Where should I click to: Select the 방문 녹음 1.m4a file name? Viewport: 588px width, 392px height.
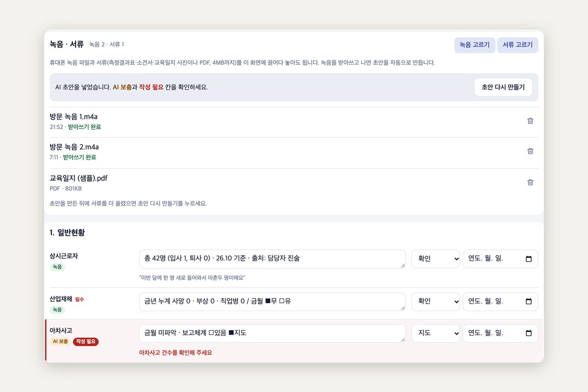pos(74,117)
